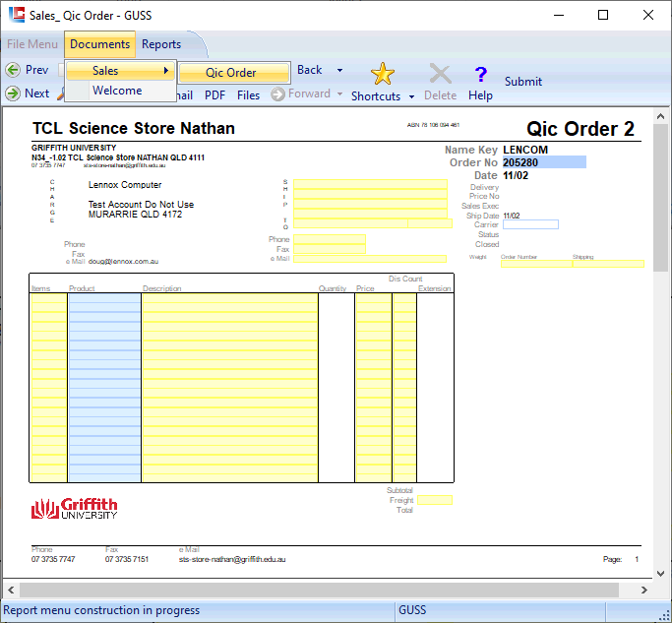Click the horizontal scrollbar thumb
The width and height of the screenshot is (672, 623).
coord(320,590)
